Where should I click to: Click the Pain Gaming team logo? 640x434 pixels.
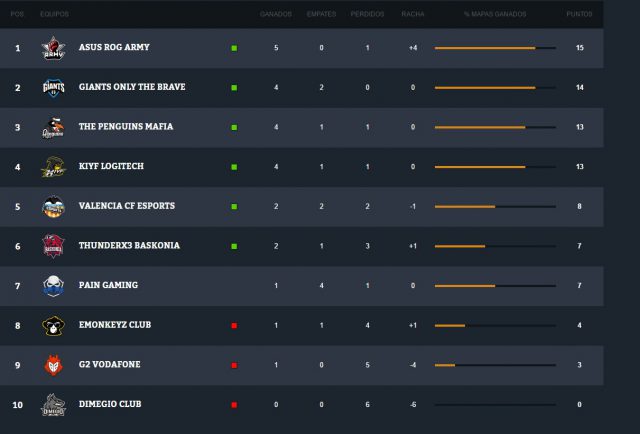pos(53,285)
